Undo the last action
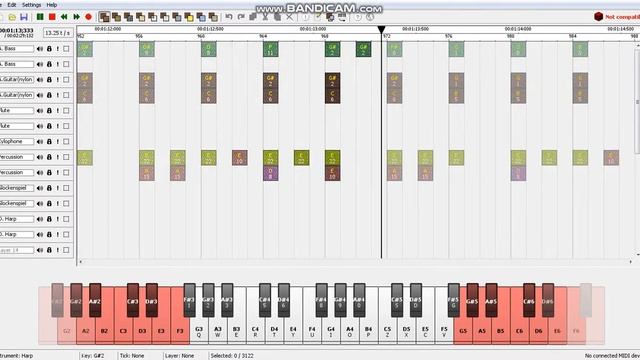This screenshot has height=360, width=640. coord(229,17)
